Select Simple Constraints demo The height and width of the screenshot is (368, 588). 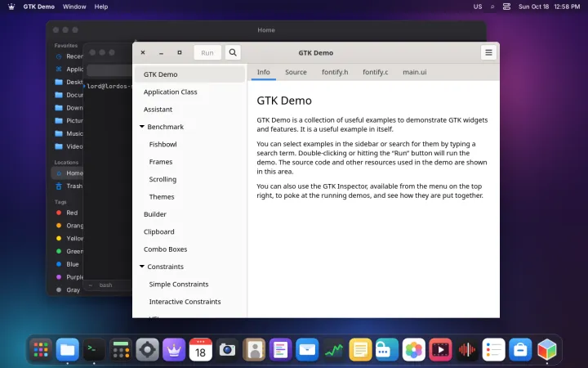[x=189, y=285]
